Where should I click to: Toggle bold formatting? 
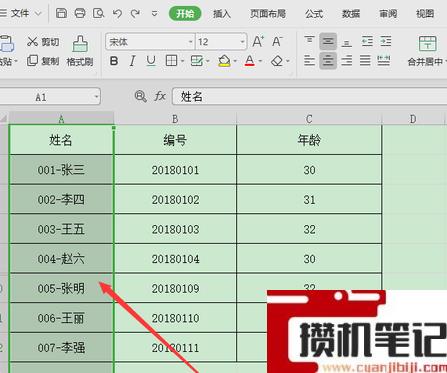tap(114, 61)
